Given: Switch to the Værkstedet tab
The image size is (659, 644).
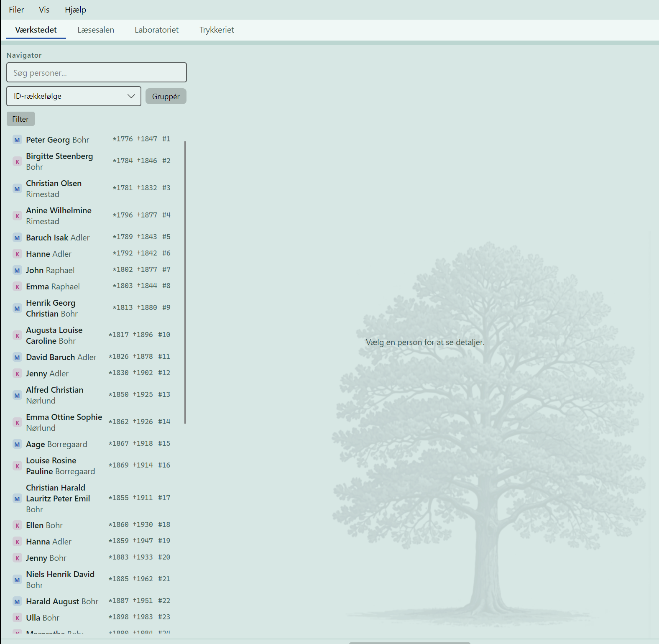Looking at the screenshot, I should pyautogui.click(x=36, y=30).
